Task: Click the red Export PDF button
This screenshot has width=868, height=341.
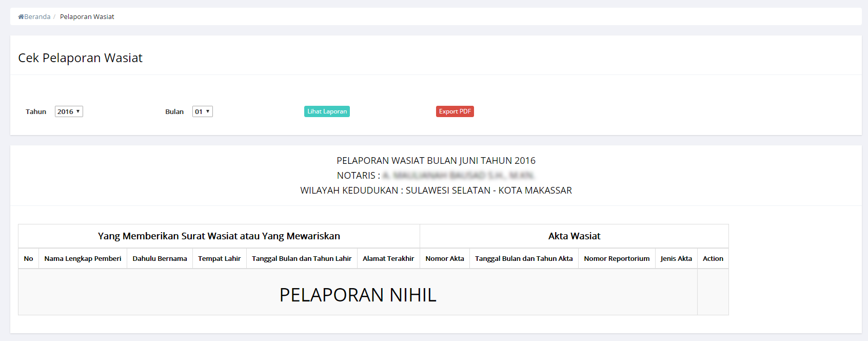Action: (x=455, y=111)
